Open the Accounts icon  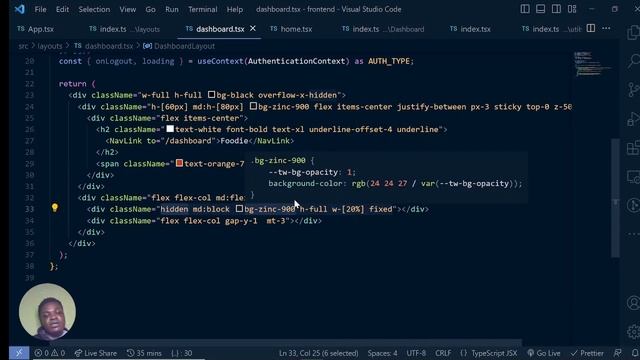(633, 303)
